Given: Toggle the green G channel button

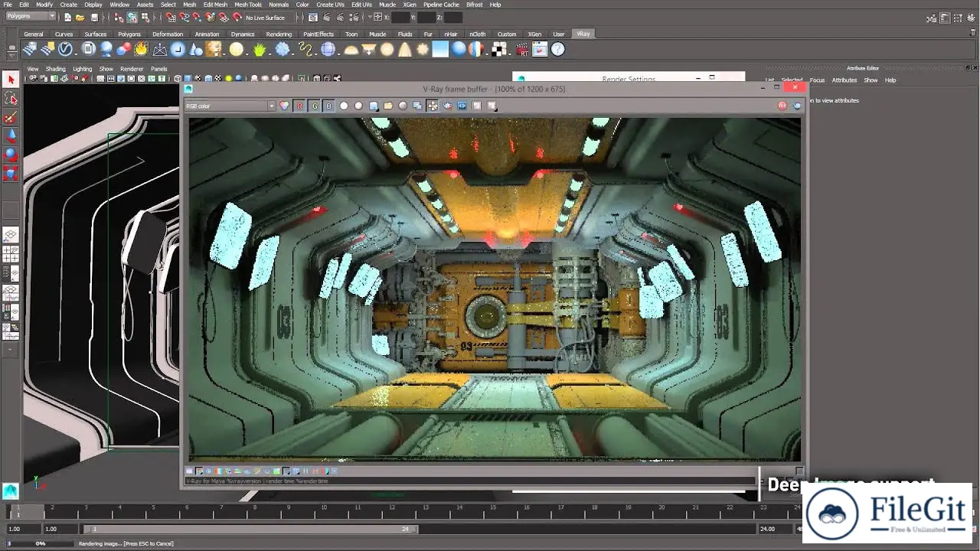Looking at the screenshot, I should pos(314,106).
